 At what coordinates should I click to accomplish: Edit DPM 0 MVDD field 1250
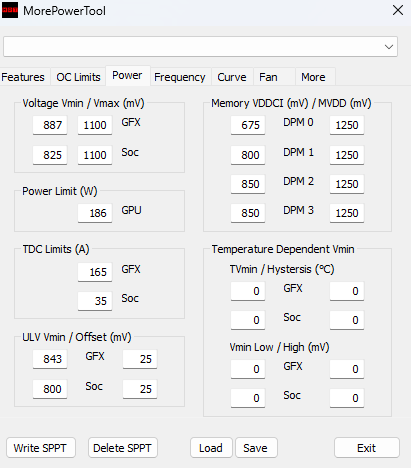347,125
